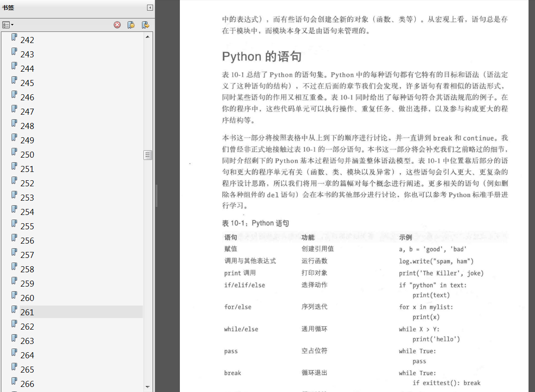Open bookmark 260
535x392 pixels.
(27, 298)
